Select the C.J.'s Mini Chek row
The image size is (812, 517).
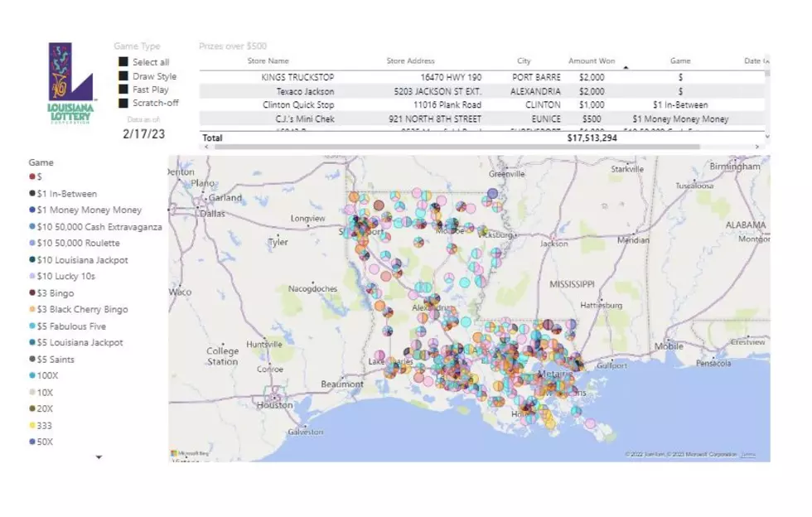(x=481, y=118)
